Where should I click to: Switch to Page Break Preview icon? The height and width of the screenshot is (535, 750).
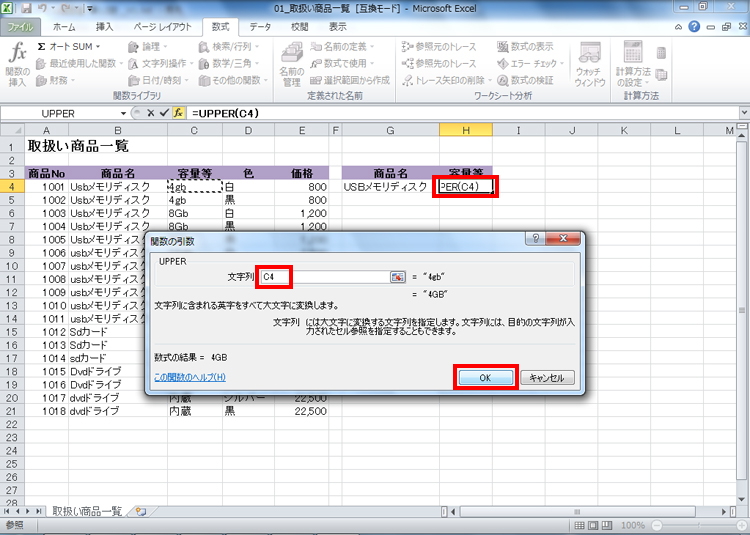(607, 525)
